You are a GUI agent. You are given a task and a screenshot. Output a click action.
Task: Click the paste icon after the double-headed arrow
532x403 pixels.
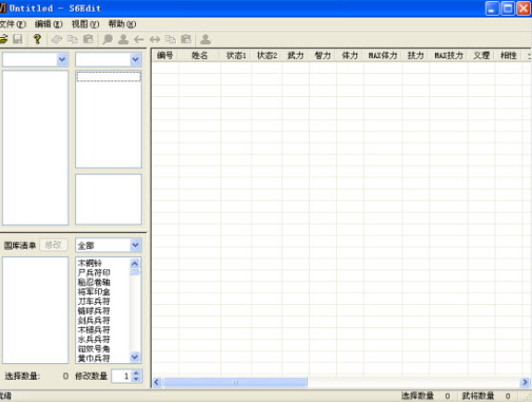[186, 40]
